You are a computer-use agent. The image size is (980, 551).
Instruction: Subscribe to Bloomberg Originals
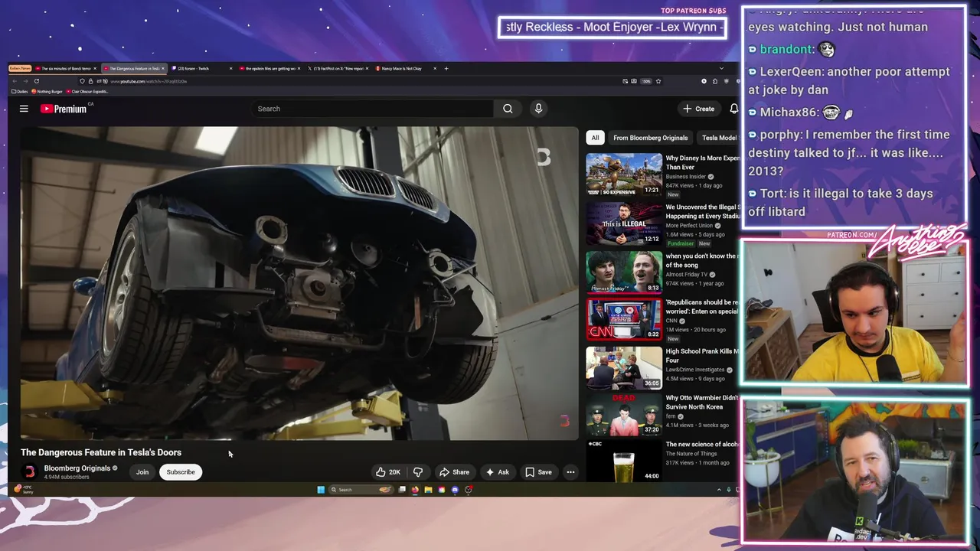click(x=181, y=472)
